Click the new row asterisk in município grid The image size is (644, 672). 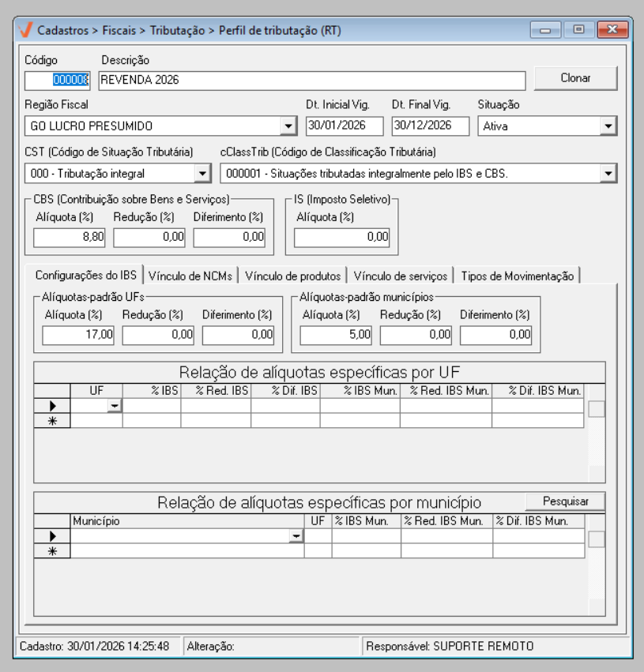(52, 551)
